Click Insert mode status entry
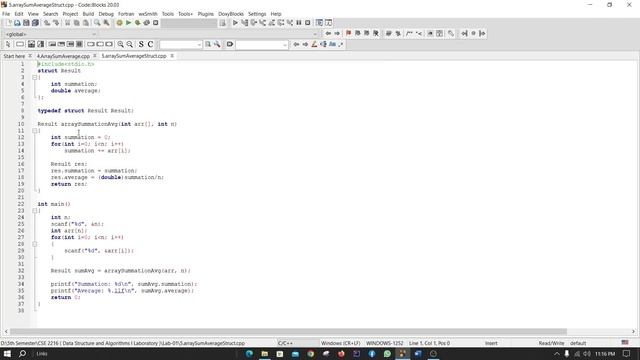640x360 pixels. 491,343
